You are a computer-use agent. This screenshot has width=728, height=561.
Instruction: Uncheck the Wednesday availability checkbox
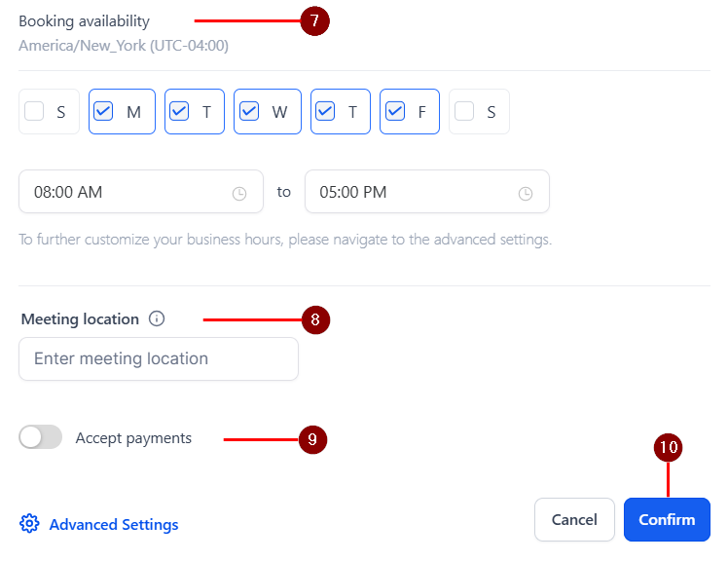click(x=249, y=112)
